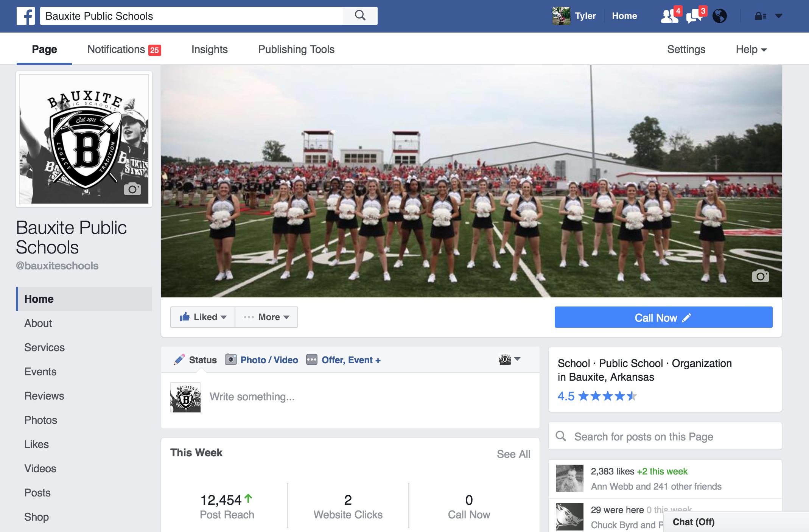
Task: Click Search for posts on this Page field
Action: tap(665, 436)
